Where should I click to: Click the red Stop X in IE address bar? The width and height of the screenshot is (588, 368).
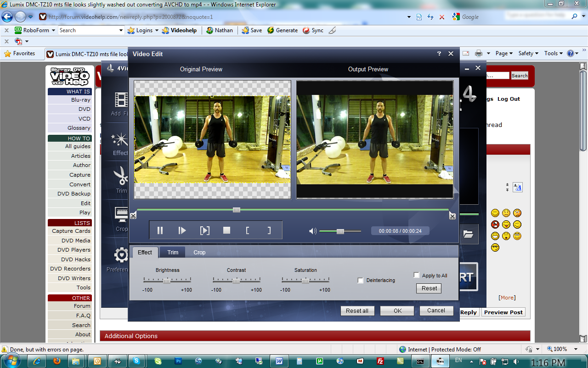click(x=442, y=17)
